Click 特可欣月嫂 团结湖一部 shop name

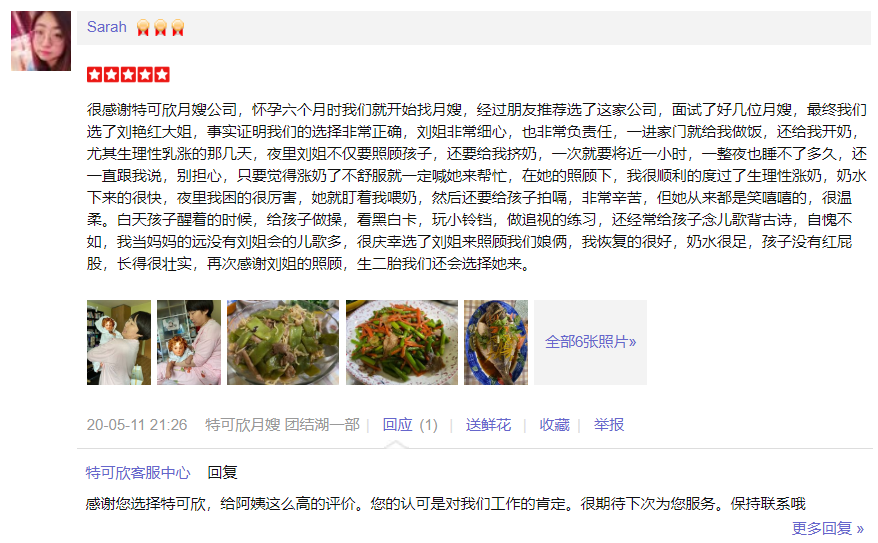click(282, 425)
